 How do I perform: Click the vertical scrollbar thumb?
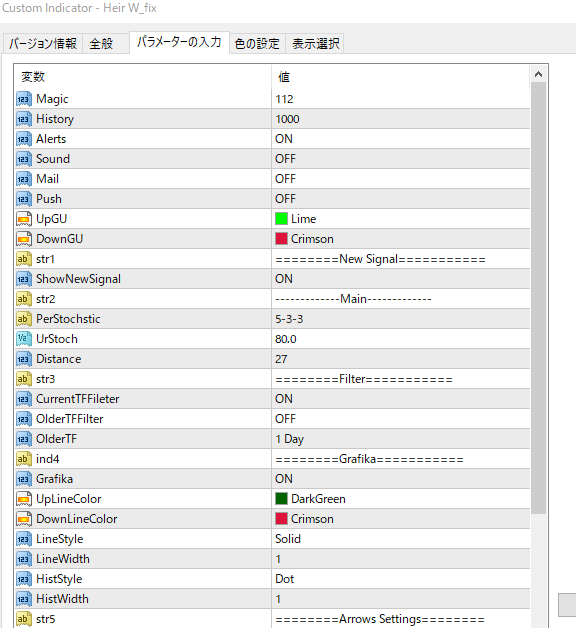(538, 298)
